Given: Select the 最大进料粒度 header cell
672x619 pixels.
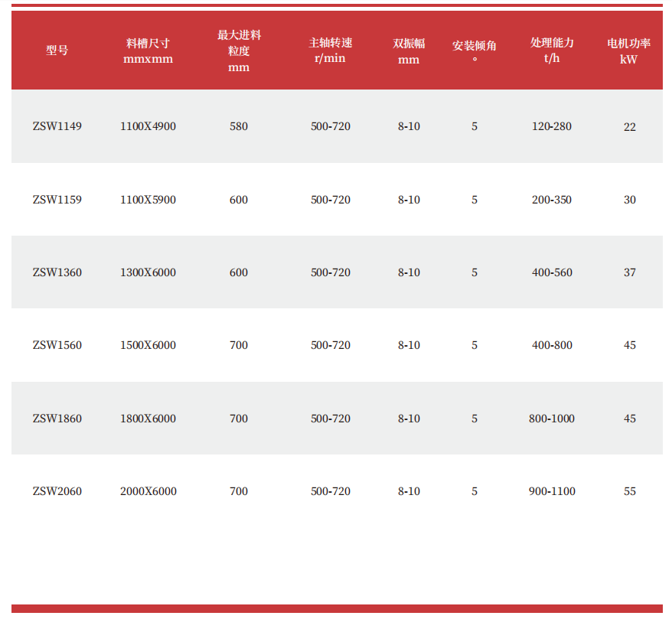Looking at the screenshot, I should pos(239,50).
